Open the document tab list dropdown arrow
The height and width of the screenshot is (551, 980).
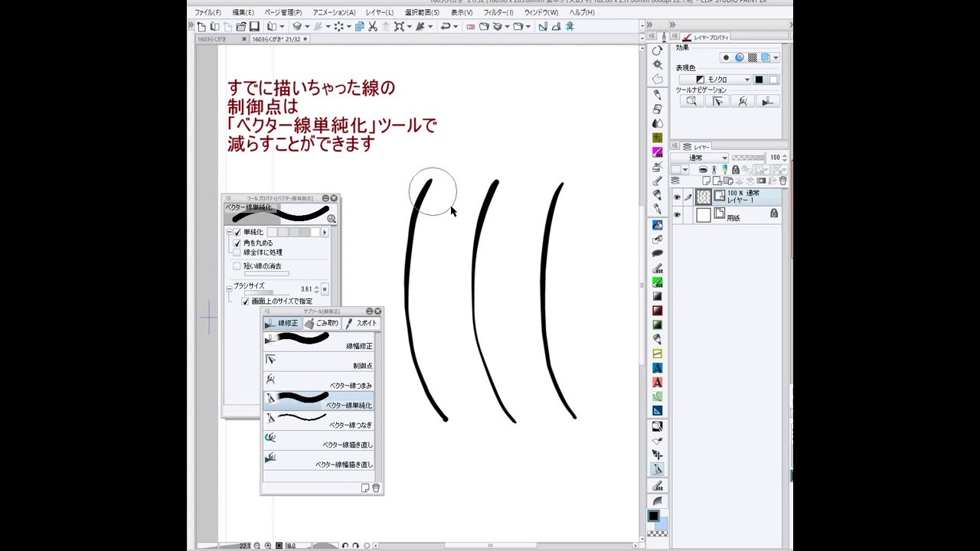(641, 39)
